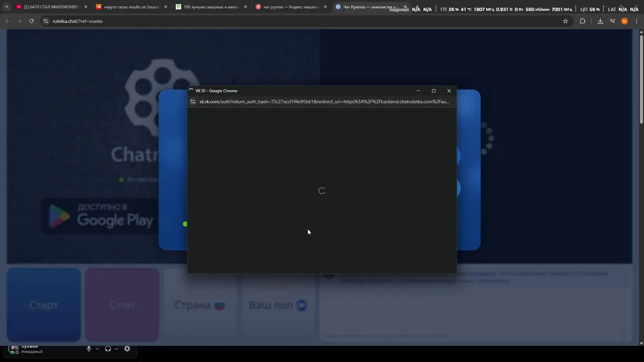Image resolution: width=644 pixels, height=362 pixels.
Task: Toggle the microphone icon in Discord panel
Action: (x=89, y=349)
